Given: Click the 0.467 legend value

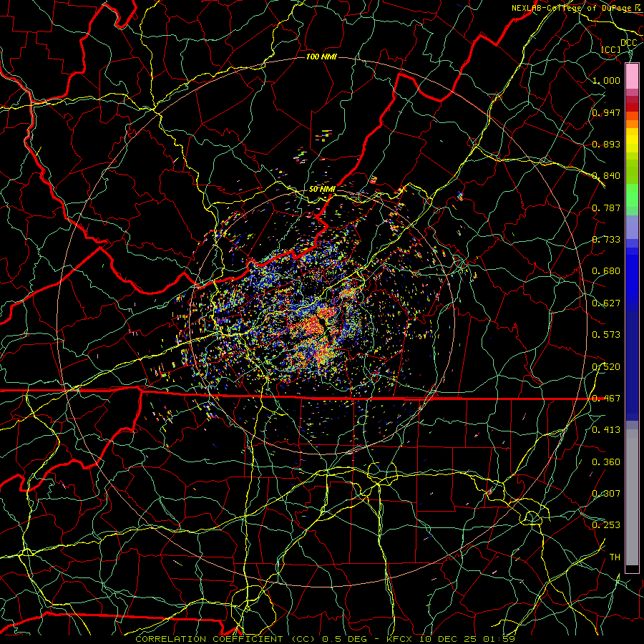Looking at the screenshot, I should point(606,399).
